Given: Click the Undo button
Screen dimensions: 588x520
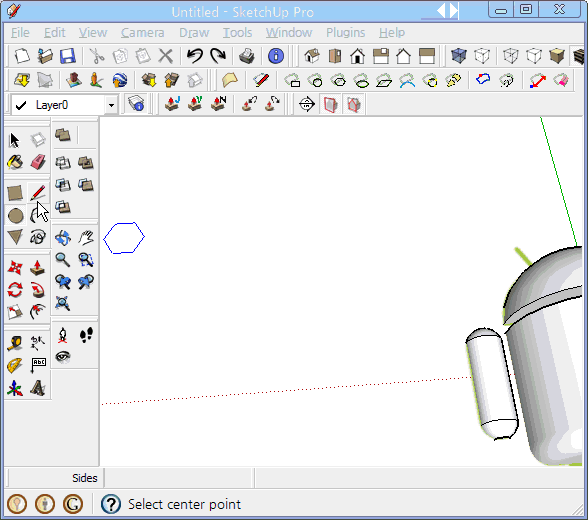Looking at the screenshot, I should point(195,56).
